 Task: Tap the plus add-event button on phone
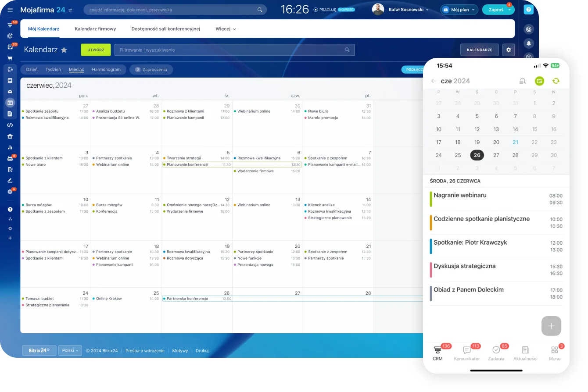(551, 326)
